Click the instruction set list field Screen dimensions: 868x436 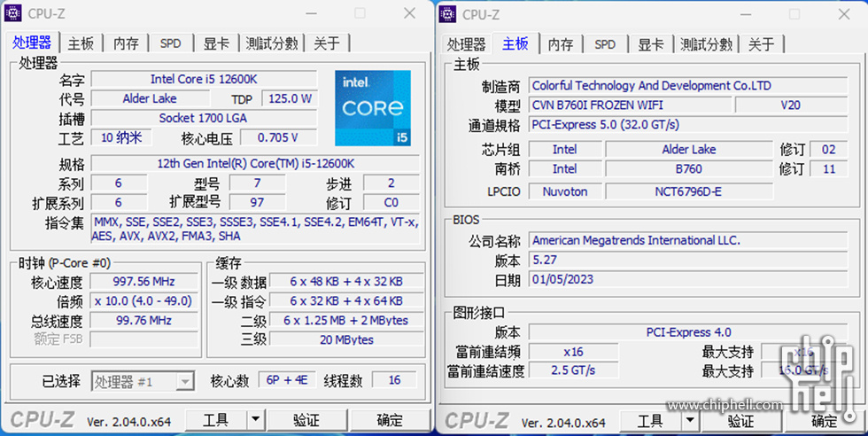pos(256,229)
